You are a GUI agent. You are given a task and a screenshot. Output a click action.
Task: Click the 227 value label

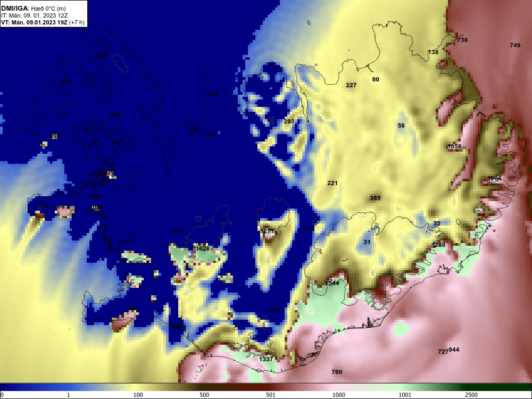click(x=351, y=85)
